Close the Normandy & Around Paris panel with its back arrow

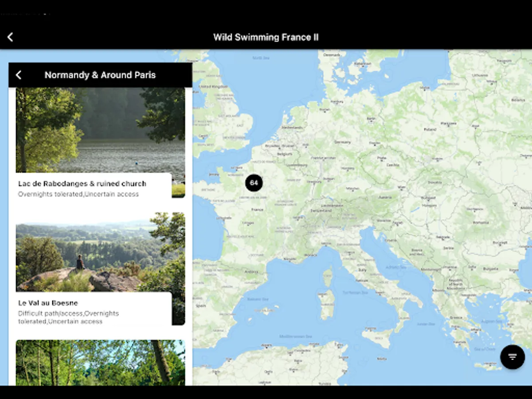point(18,75)
